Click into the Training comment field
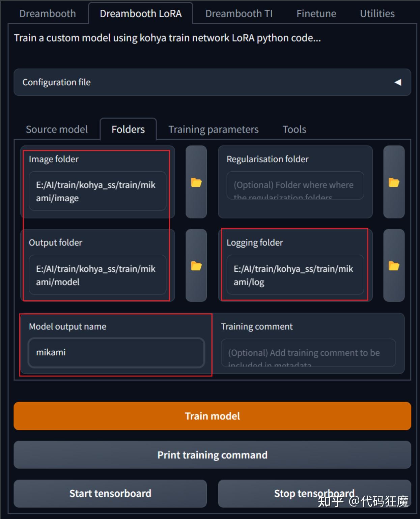Viewport: 420px width, 519px height. (x=308, y=353)
